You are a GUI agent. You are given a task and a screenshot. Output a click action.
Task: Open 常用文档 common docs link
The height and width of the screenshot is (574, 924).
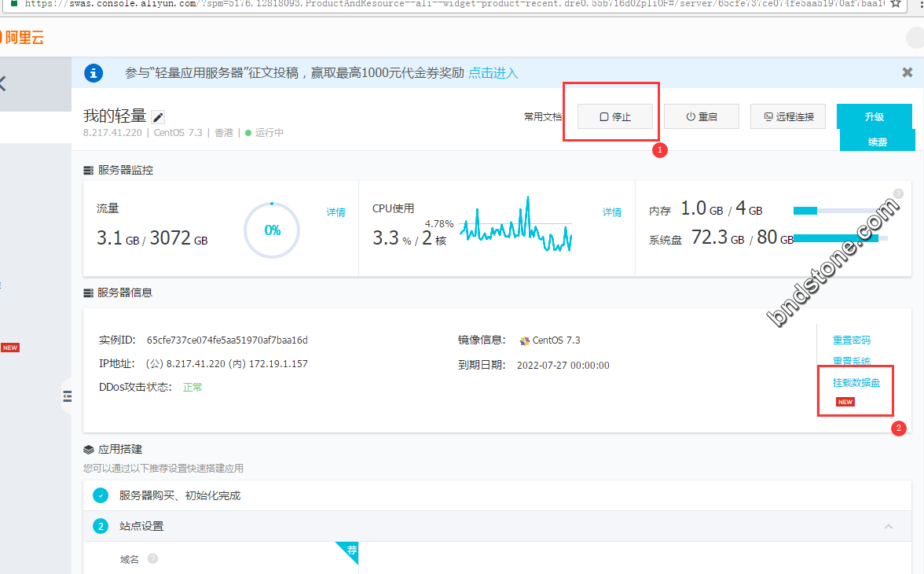pos(542,117)
